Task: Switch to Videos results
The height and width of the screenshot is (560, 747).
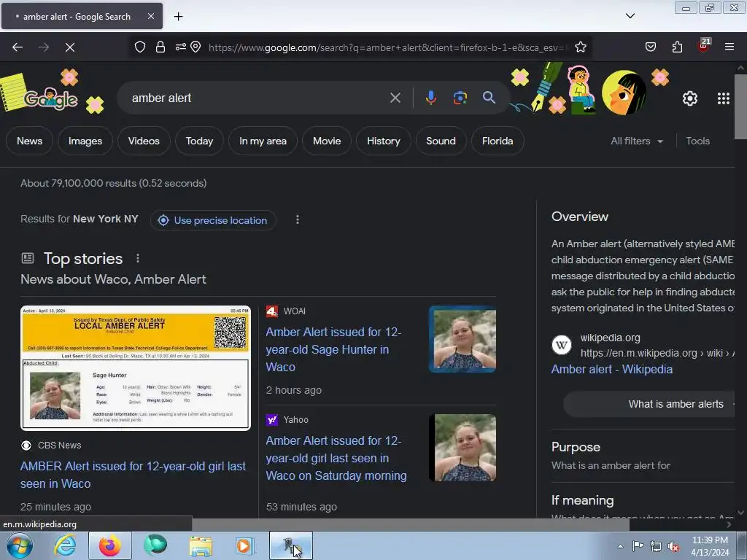Action: [x=144, y=141]
